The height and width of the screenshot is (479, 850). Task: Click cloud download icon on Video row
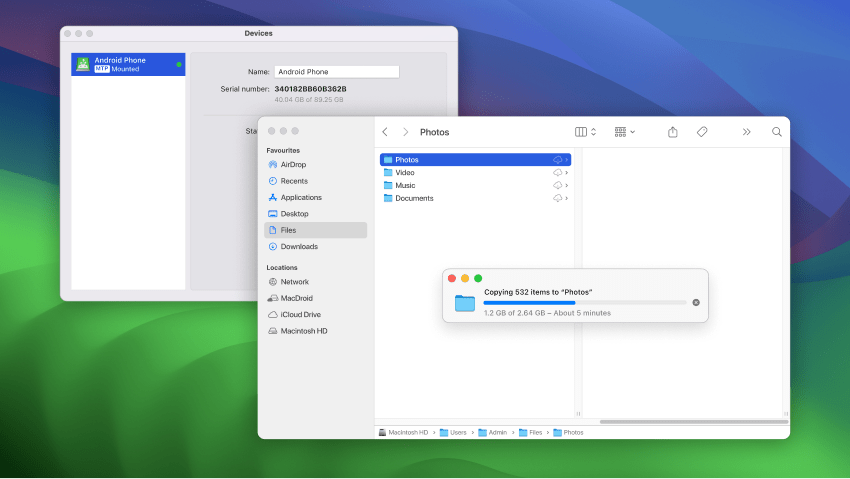[557, 172]
